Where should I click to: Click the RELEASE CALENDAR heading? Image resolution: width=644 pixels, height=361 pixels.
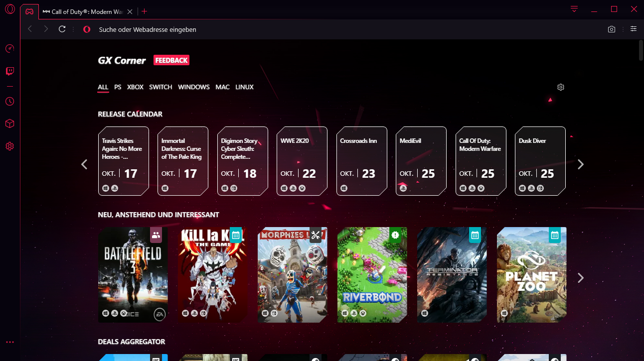[x=130, y=114]
